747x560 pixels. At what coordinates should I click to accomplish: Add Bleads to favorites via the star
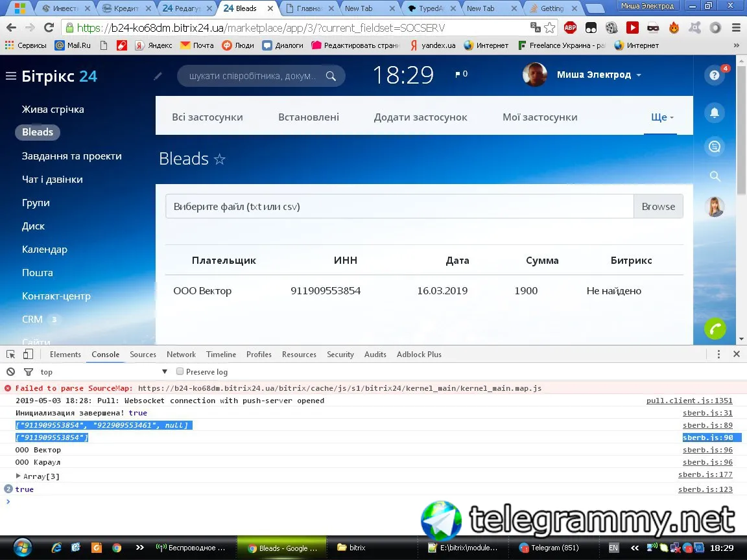coord(219,159)
